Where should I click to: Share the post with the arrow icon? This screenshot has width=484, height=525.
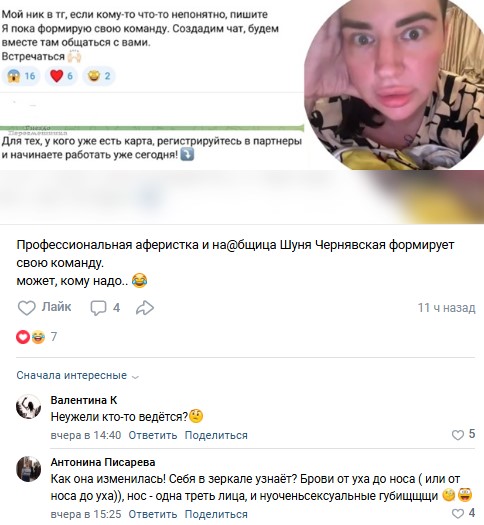(x=145, y=308)
